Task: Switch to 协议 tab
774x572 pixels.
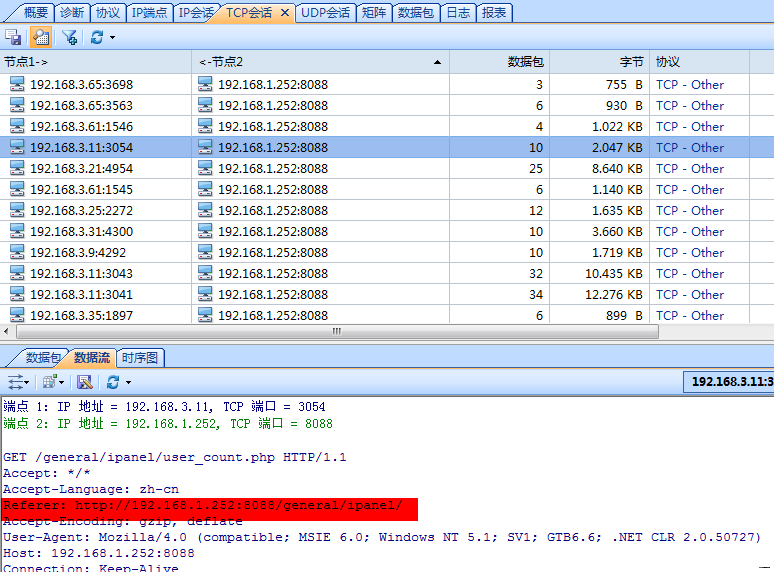Action: click(x=108, y=13)
